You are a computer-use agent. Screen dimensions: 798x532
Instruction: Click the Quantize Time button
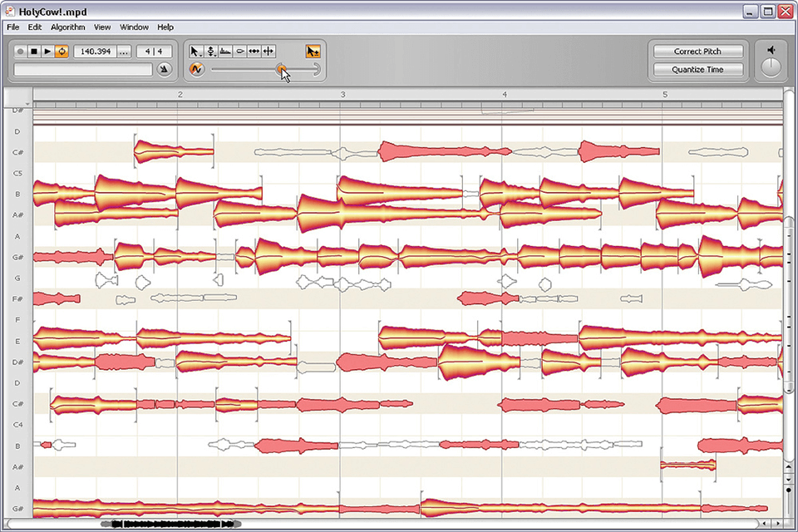[697, 69]
